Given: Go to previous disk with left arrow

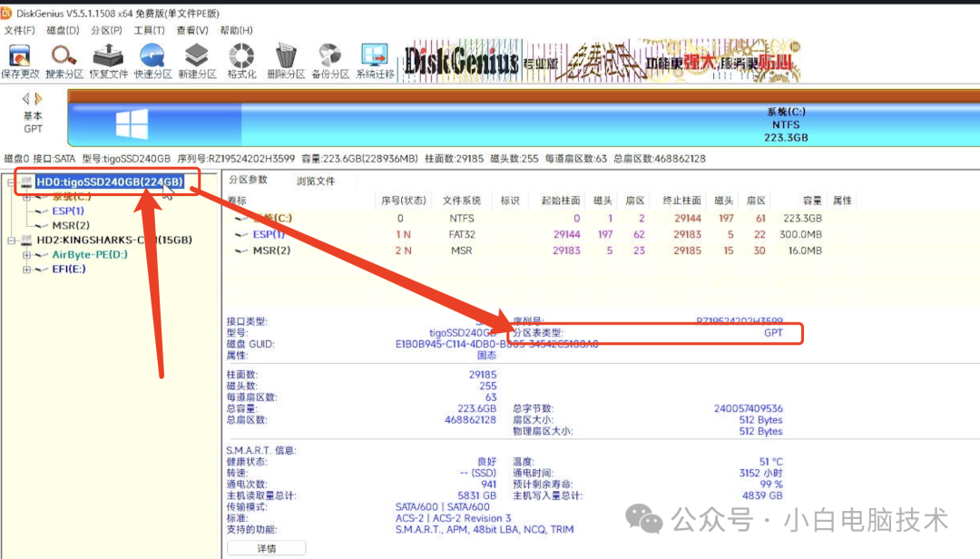Looking at the screenshot, I should pyautogui.click(x=25, y=99).
